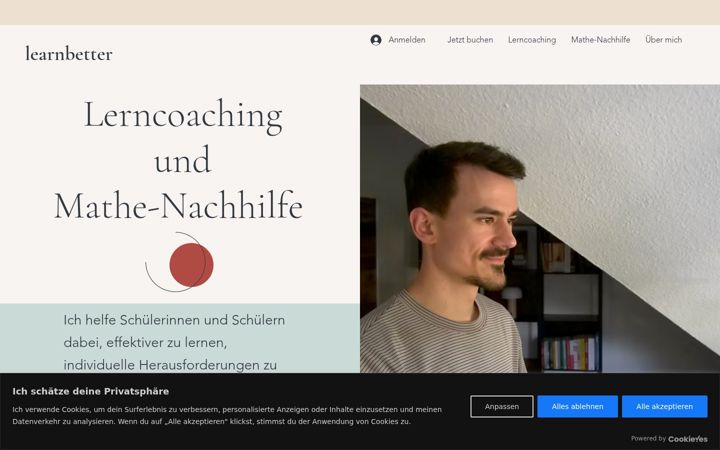
Task: Click the text 'Ich helfe Schülerinnen und Schülern'
Action: tap(174, 320)
